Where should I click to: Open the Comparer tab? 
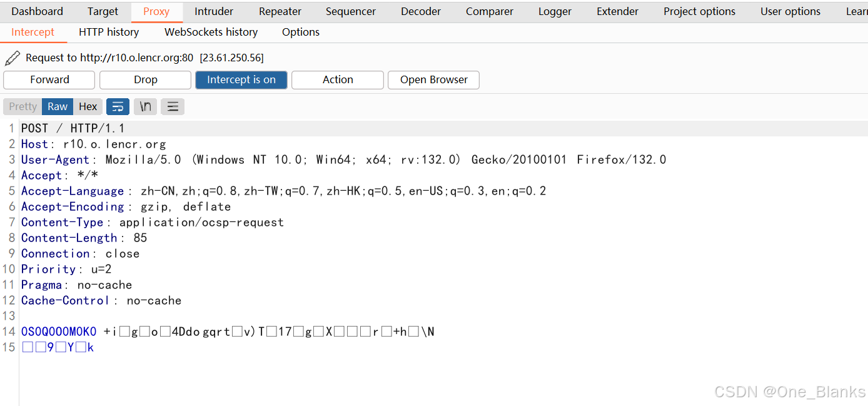[490, 11]
